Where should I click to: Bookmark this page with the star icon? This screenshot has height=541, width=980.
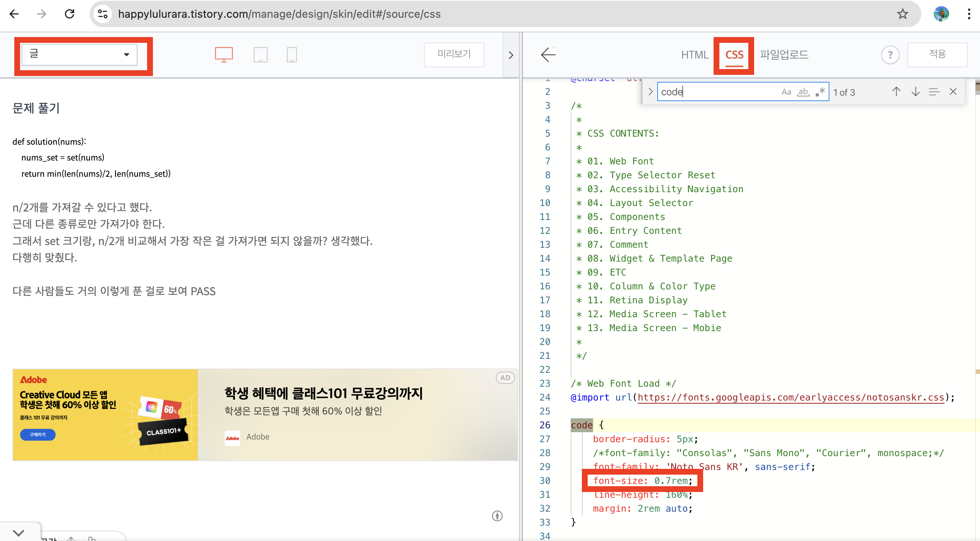point(902,14)
